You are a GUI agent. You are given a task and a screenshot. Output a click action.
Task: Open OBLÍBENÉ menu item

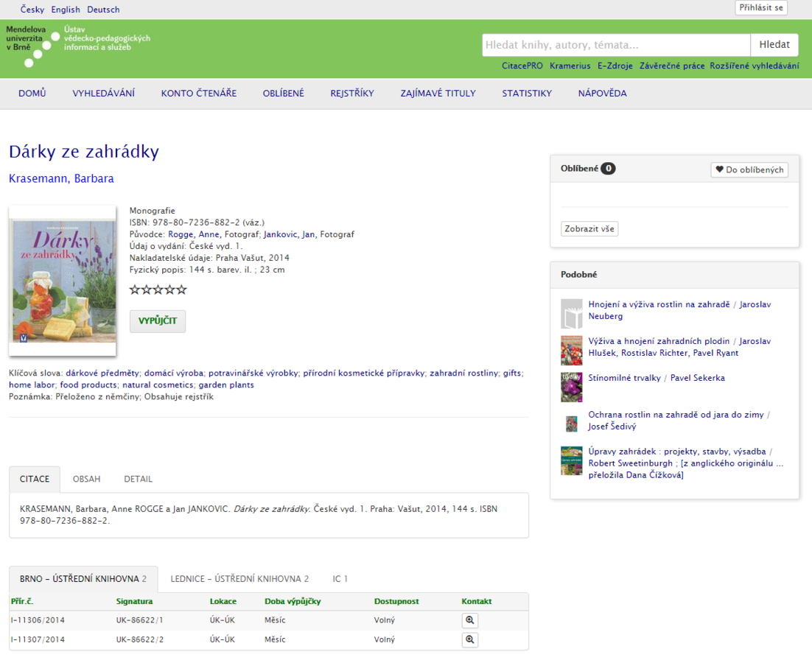(283, 93)
